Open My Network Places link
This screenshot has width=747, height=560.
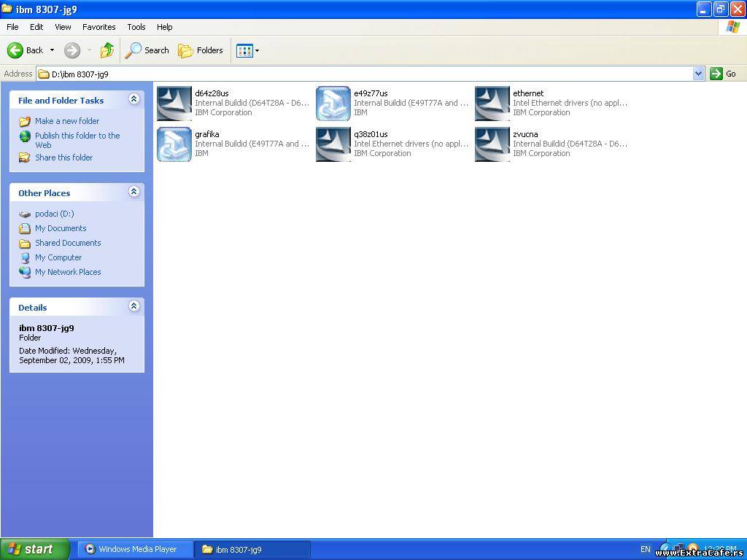tap(68, 272)
